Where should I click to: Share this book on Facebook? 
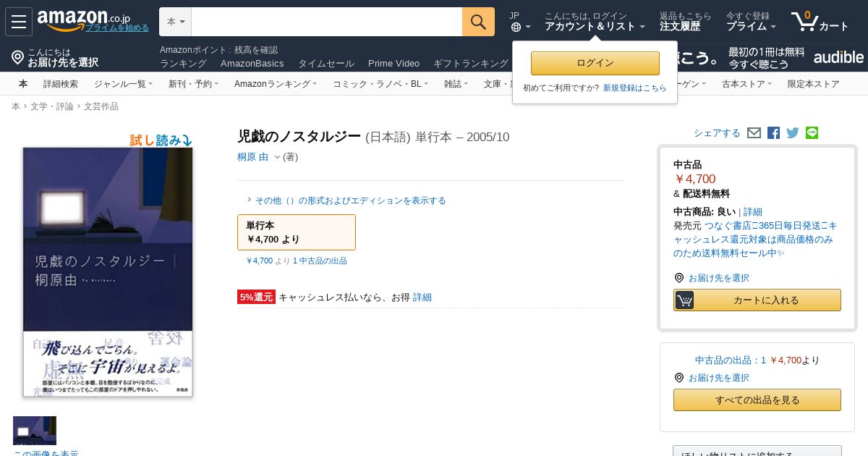point(773,133)
